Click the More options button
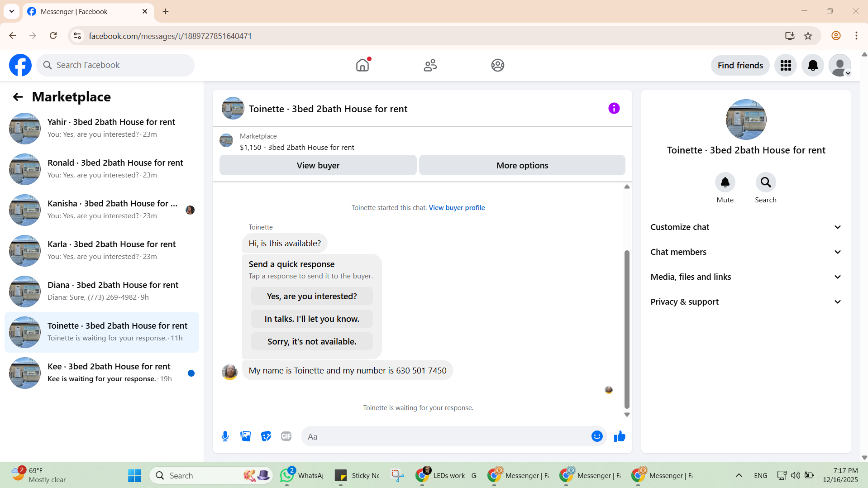This screenshot has height=488, width=868. pos(522,165)
